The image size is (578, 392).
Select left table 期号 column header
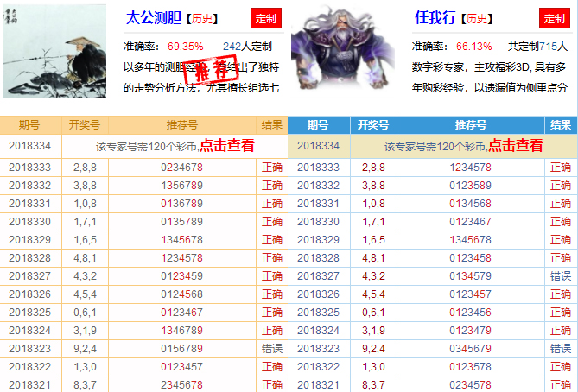coord(29,124)
